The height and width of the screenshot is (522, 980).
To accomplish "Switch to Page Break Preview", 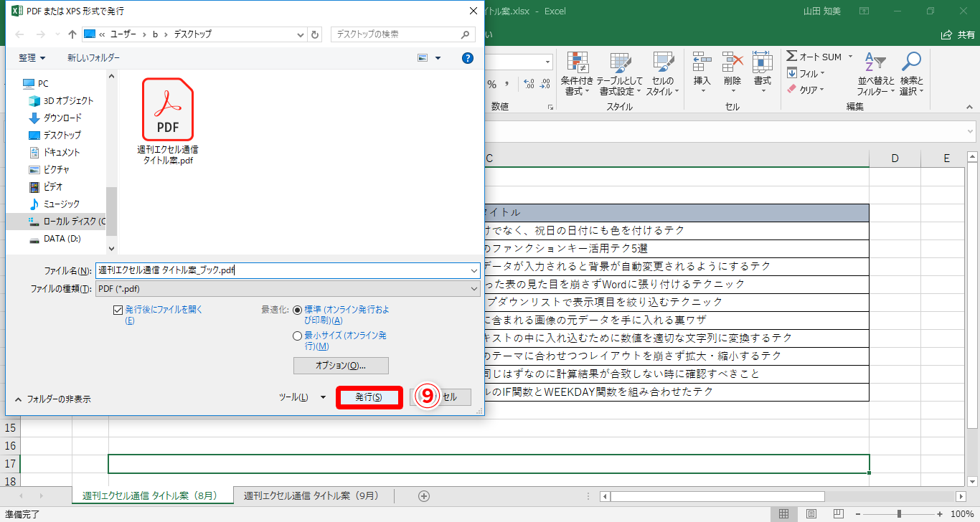I will pyautogui.click(x=838, y=514).
